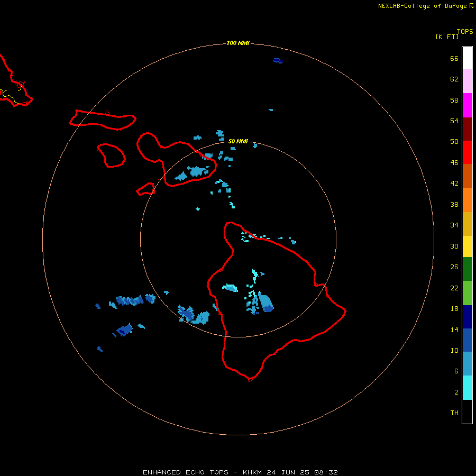Click the white 66 kft legend swatch
Image resolution: width=476 pixels, height=476 pixels.
pyautogui.click(x=467, y=58)
